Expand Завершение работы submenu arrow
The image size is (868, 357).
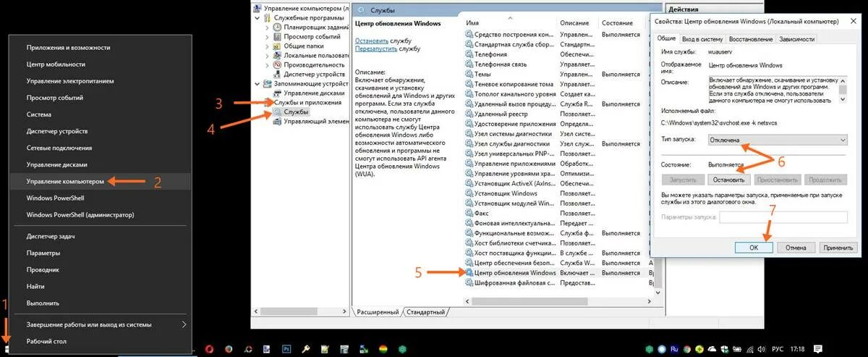(184, 324)
